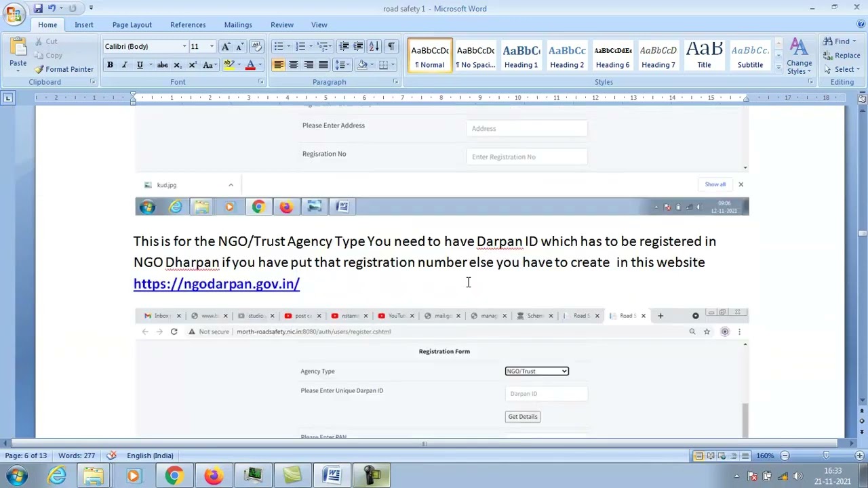Expand the styles gallery

(x=778, y=67)
